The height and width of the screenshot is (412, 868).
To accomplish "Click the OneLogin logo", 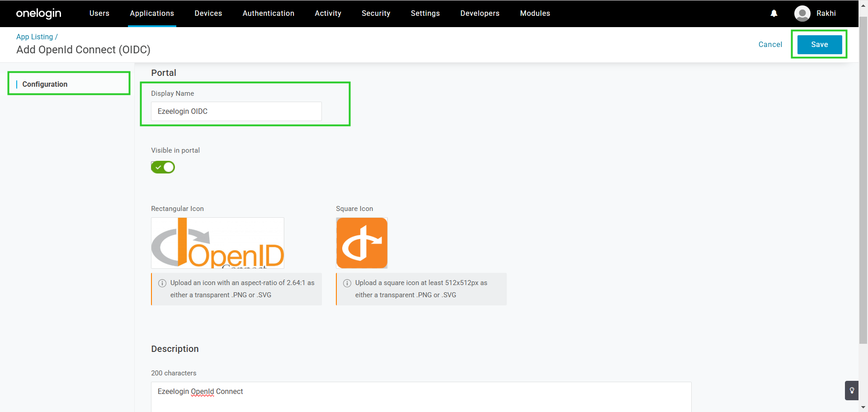I will coord(38,14).
